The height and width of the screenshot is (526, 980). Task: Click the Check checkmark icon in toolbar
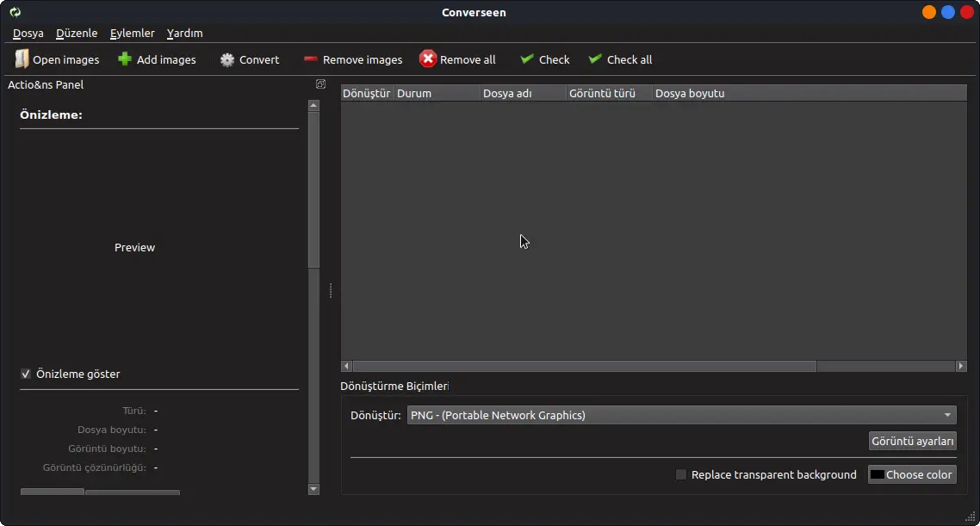click(x=527, y=59)
